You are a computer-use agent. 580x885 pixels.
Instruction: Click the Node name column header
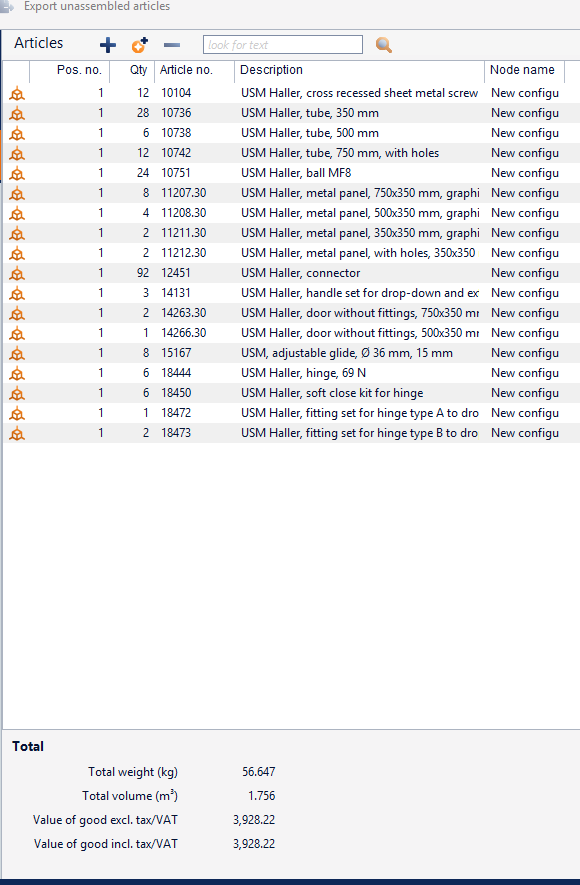pos(524,70)
